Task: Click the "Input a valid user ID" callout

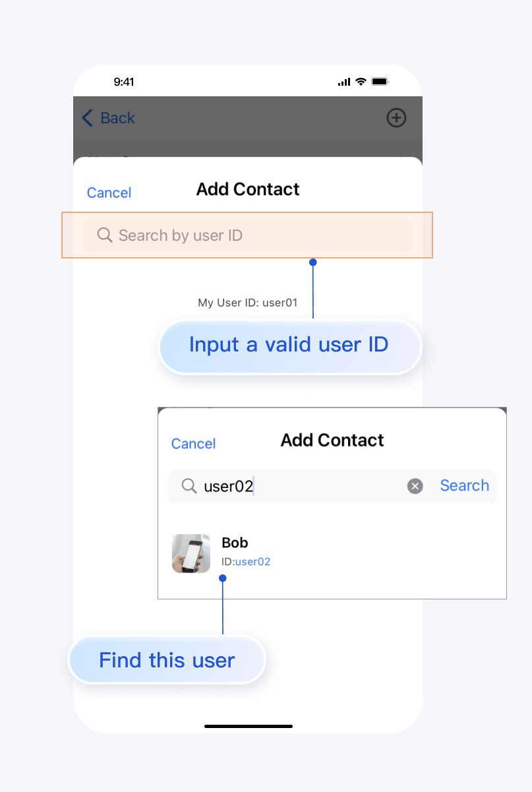Action: pyautogui.click(x=289, y=345)
